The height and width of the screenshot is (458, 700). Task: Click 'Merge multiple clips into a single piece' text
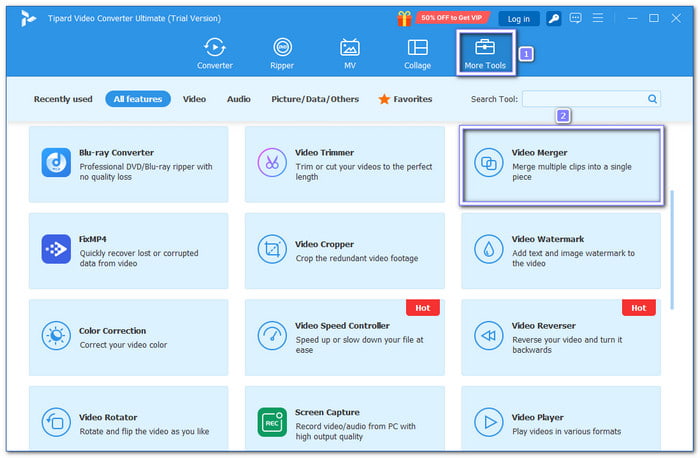(572, 172)
